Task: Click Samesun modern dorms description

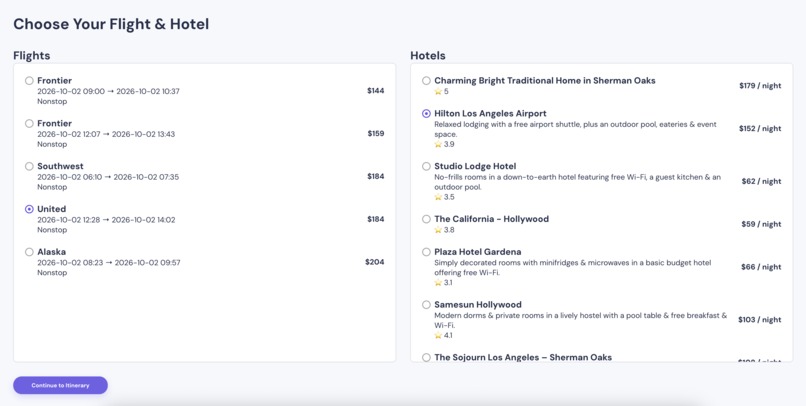Action: coord(581,320)
